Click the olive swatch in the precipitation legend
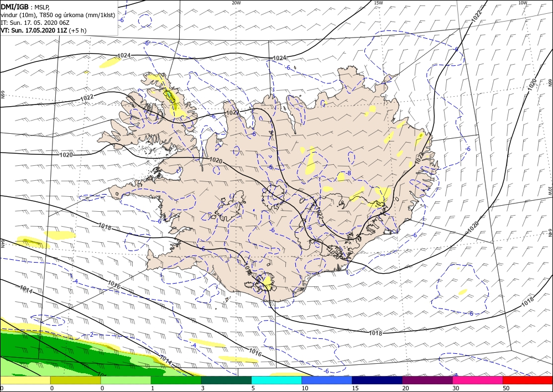 point(75,380)
